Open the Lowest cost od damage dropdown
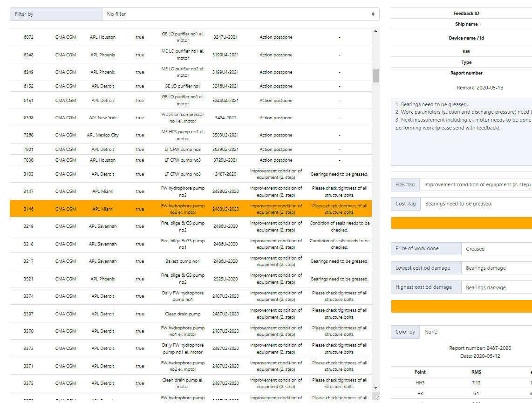 [496, 268]
